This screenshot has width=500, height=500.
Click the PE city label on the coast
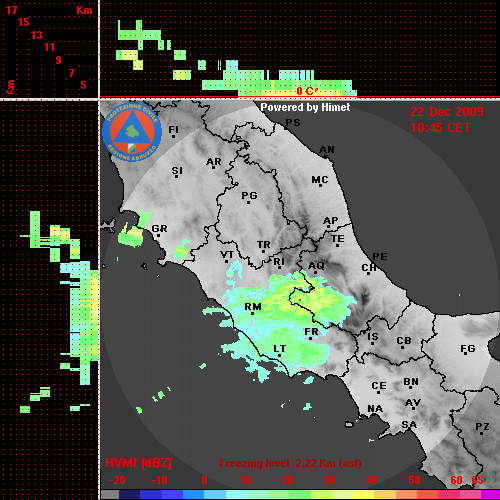pos(380,257)
